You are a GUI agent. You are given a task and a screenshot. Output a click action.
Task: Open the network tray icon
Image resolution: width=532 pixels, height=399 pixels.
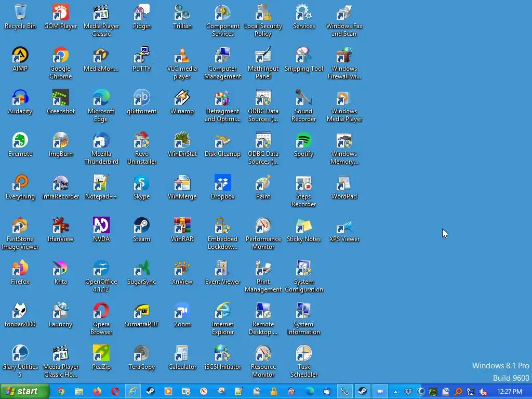point(471,392)
